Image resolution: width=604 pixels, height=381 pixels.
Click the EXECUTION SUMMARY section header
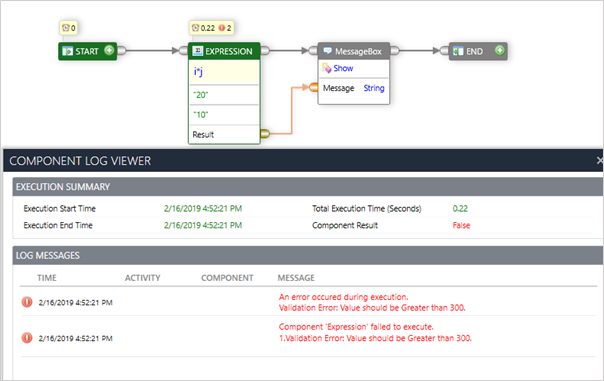308,187
